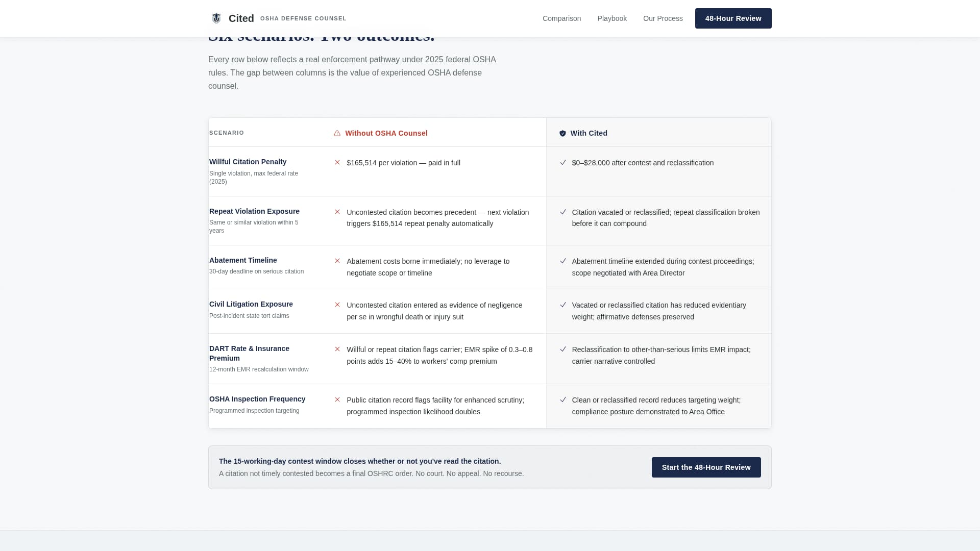Click the shield icon beside With Cited
This screenshot has height=551, width=980.
click(x=563, y=133)
